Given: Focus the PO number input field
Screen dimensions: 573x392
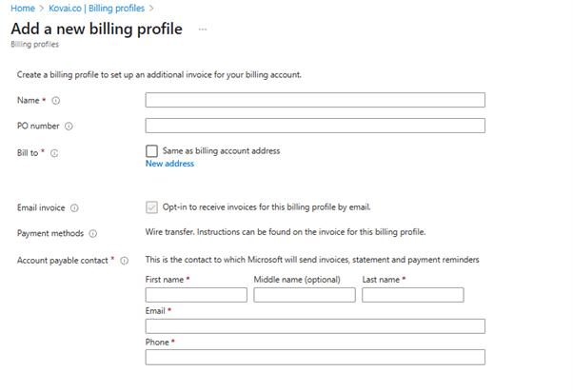Looking at the screenshot, I should pyautogui.click(x=315, y=126).
